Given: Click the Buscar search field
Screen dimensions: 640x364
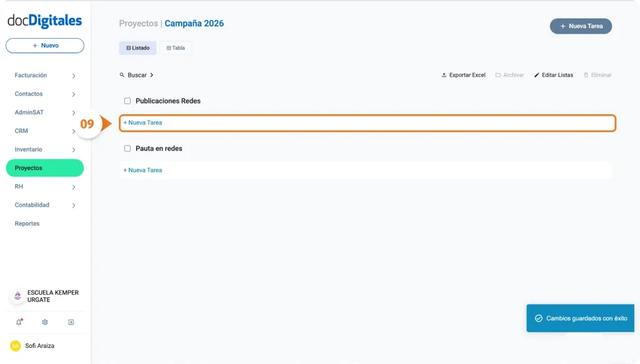Looking at the screenshot, I should click(136, 75).
